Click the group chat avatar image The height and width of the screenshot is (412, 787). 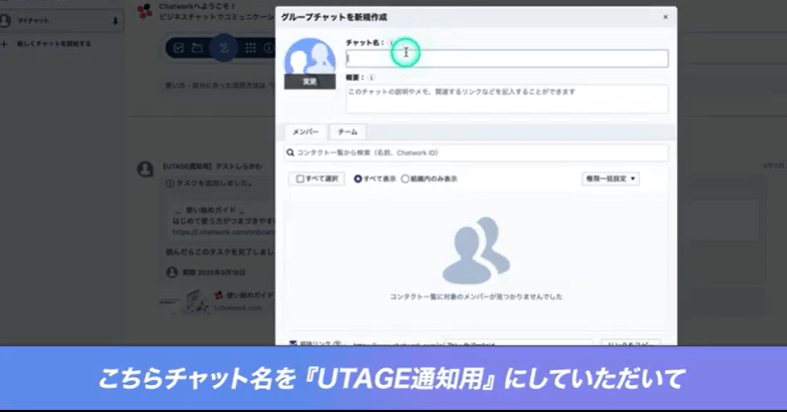pos(309,58)
